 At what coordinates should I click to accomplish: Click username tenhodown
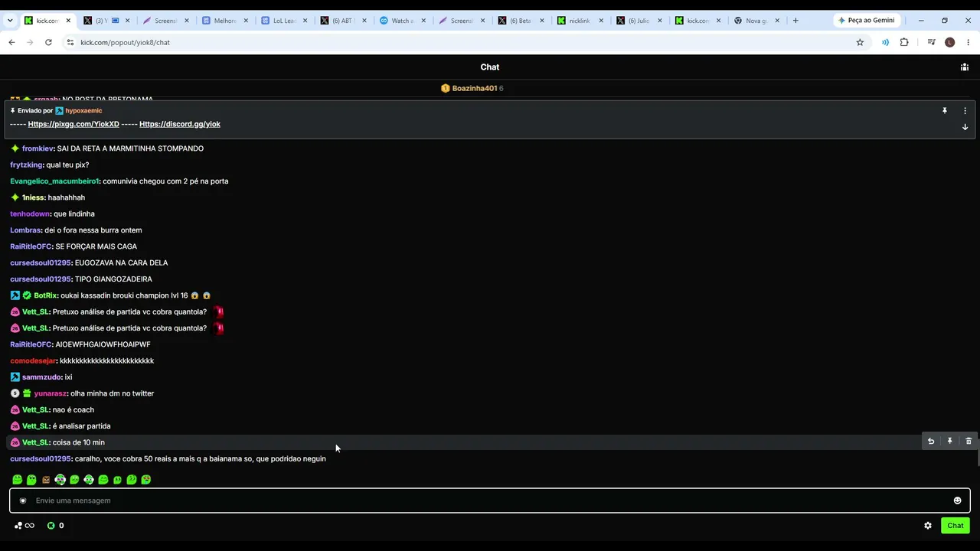pyautogui.click(x=31, y=214)
